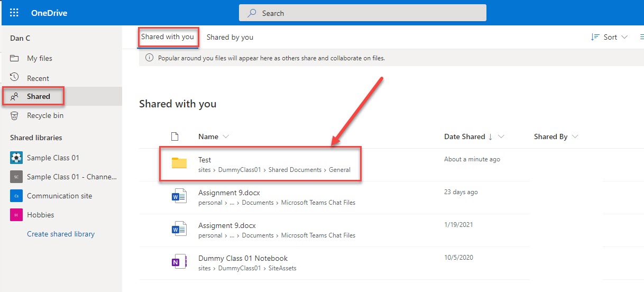Click the pink Hobbies library icon
This screenshot has height=292, width=644.
tap(16, 215)
